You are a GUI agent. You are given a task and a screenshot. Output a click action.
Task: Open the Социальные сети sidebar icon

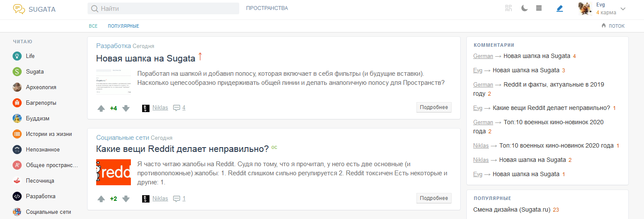click(x=17, y=212)
